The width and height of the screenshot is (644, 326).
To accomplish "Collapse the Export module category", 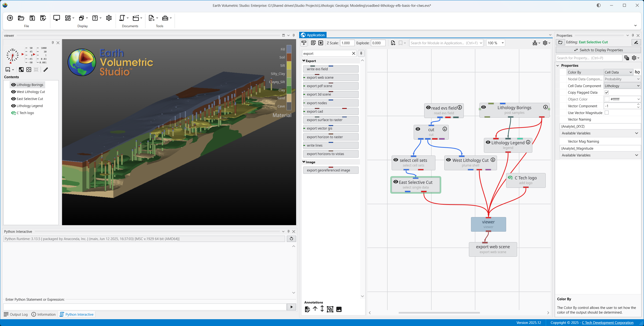I will [304, 61].
